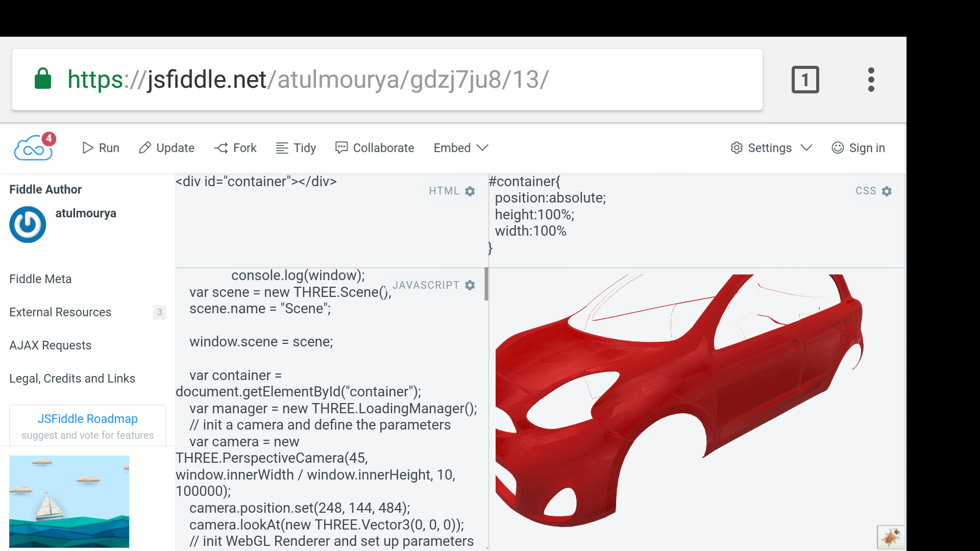Open JavaScript panel gear settings
Image resolution: width=980 pixels, height=551 pixels.
click(470, 285)
